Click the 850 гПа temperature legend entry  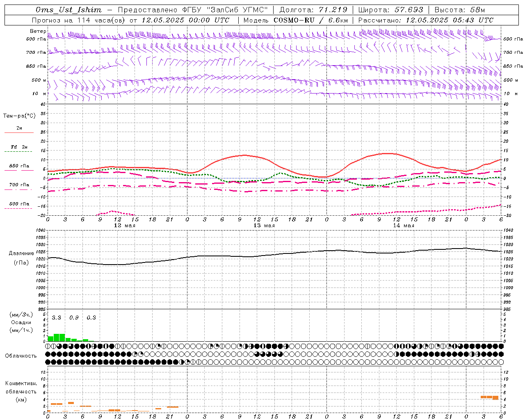19,166
